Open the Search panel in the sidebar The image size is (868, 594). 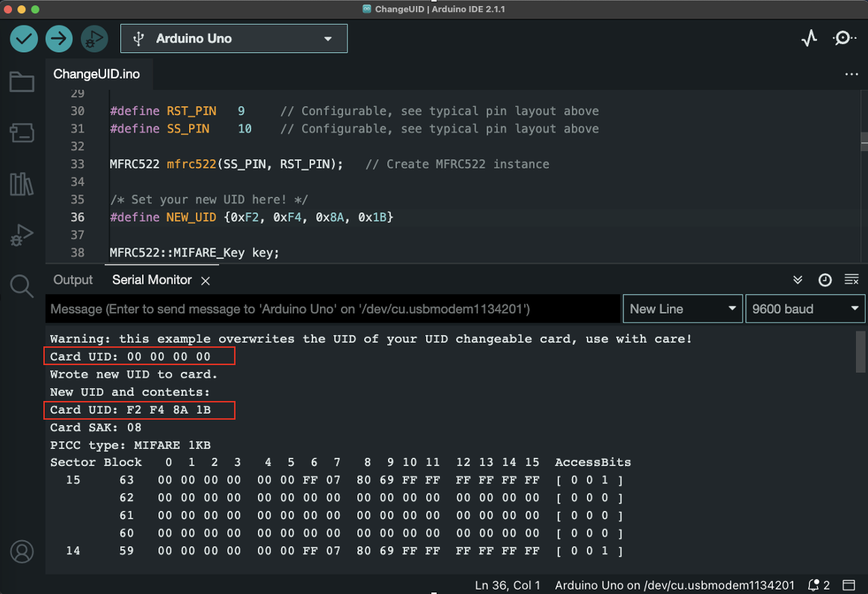coord(22,286)
